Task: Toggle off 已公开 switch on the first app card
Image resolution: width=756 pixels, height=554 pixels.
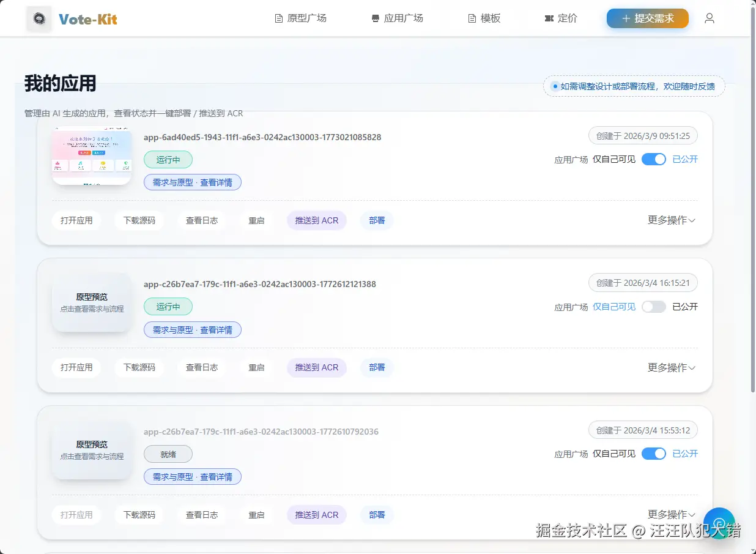Action: [x=654, y=159]
